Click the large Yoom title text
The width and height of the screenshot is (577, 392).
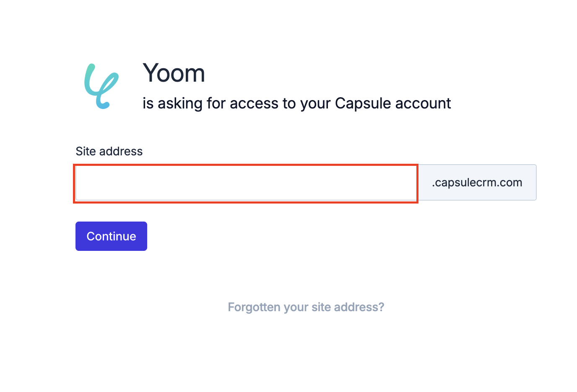tap(174, 73)
